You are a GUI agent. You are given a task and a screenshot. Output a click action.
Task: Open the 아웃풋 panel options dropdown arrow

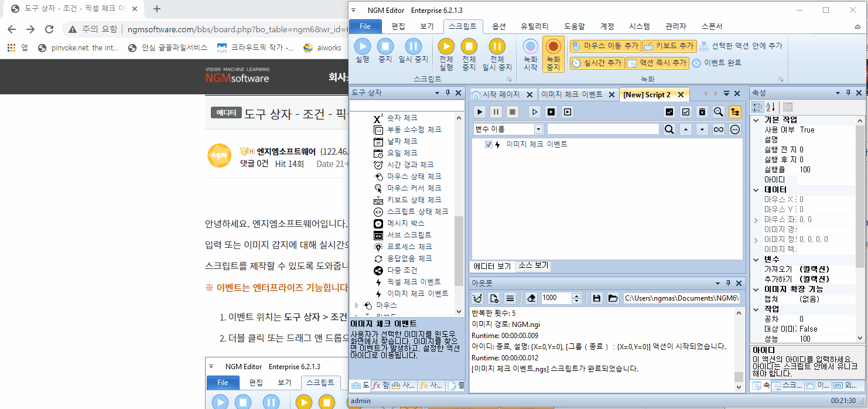[719, 282]
